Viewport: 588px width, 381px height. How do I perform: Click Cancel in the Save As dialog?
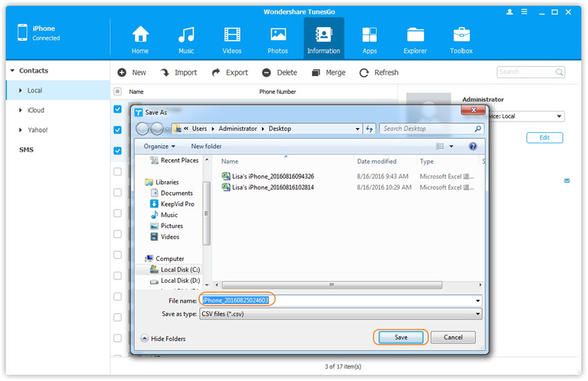click(x=453, y=337)
